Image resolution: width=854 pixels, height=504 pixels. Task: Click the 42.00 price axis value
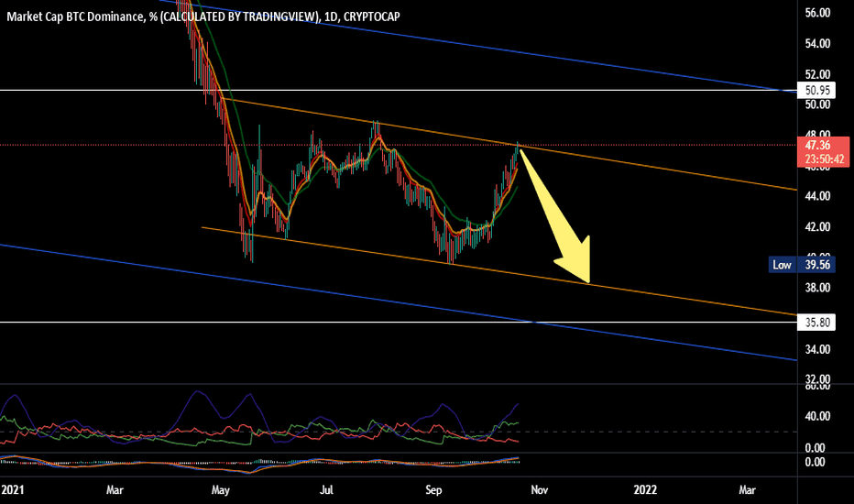(817, 226)
